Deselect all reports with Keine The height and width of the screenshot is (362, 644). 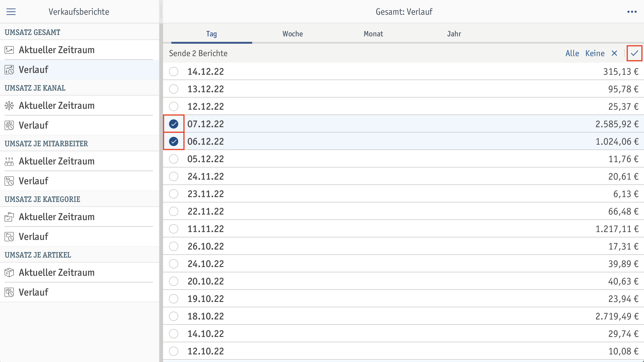(595, 53)
